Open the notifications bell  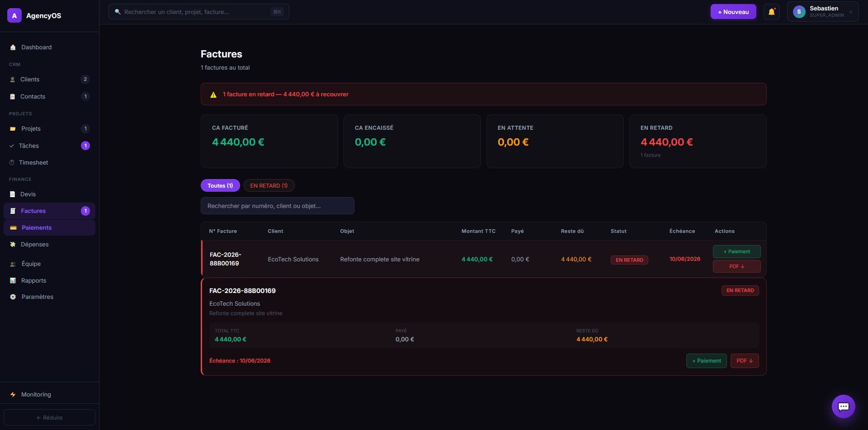click(772, 12)
